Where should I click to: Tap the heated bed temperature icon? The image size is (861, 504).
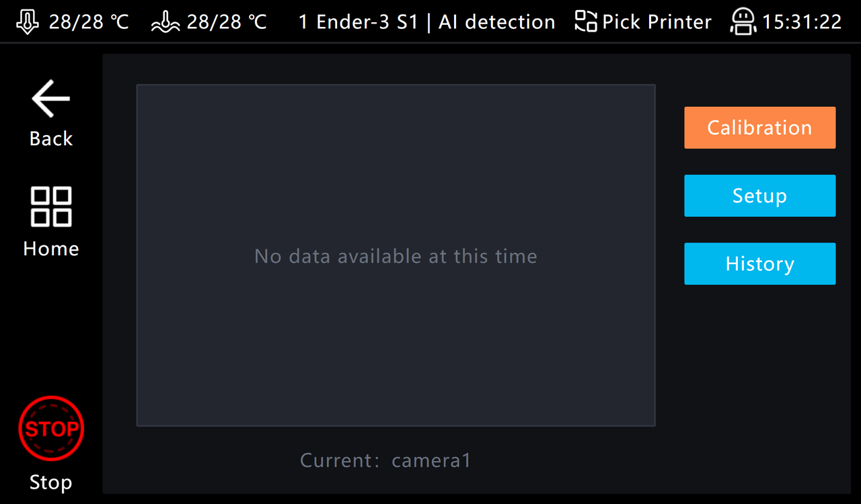pos(165,22)
